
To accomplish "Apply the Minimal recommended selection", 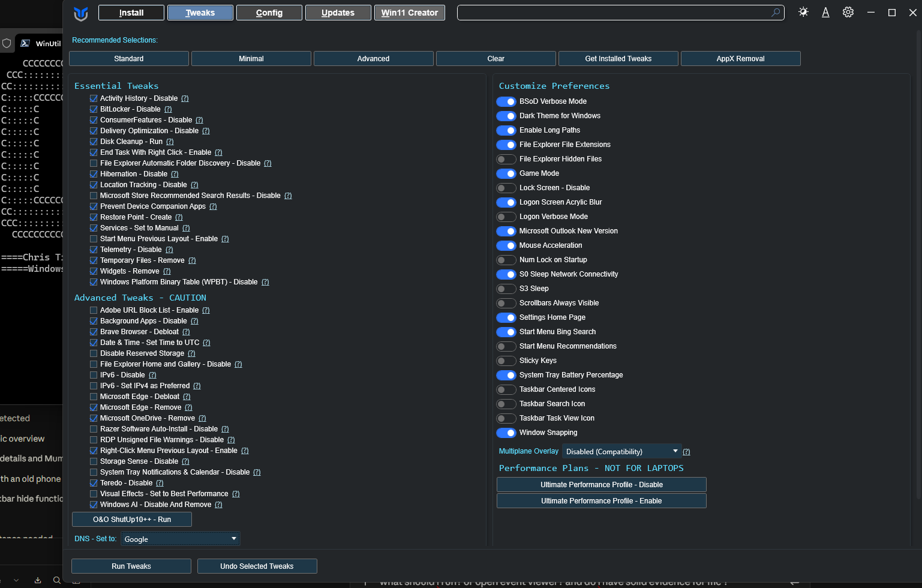I will click(x=251, y=58).
